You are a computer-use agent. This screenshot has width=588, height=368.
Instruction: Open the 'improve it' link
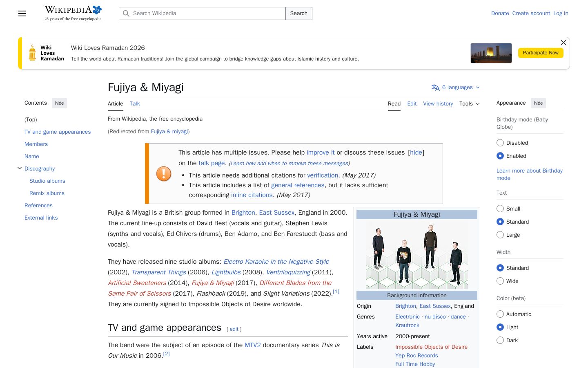pos(321,153)
